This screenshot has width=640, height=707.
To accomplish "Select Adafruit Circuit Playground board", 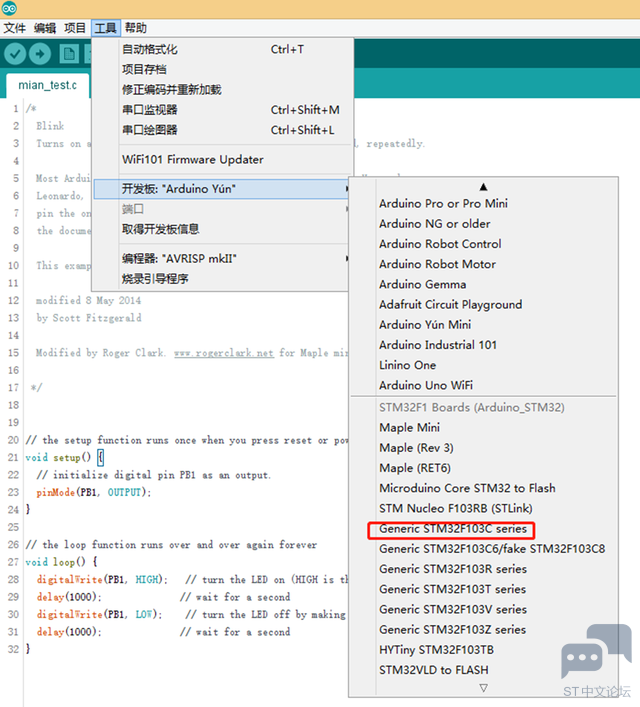I will tap(483, 305).
